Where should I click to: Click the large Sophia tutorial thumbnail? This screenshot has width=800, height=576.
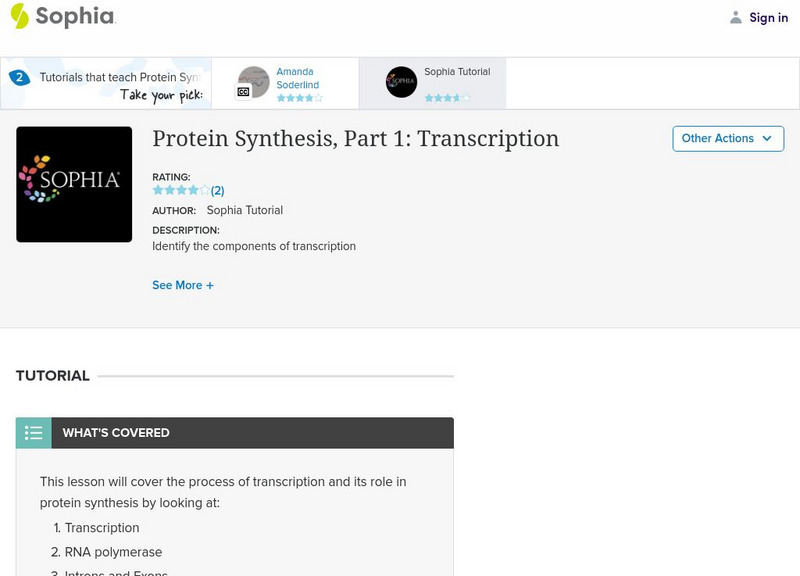coord(74,184)
